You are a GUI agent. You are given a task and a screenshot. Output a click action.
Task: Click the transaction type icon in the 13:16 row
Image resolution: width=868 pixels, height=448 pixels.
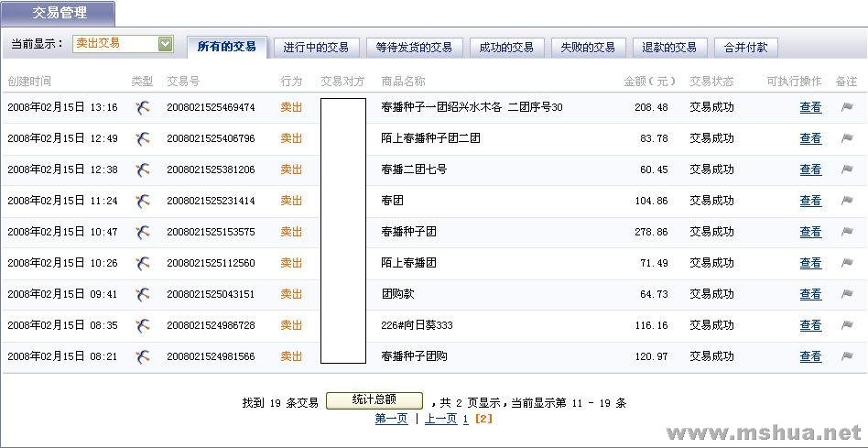pos(142,107)
